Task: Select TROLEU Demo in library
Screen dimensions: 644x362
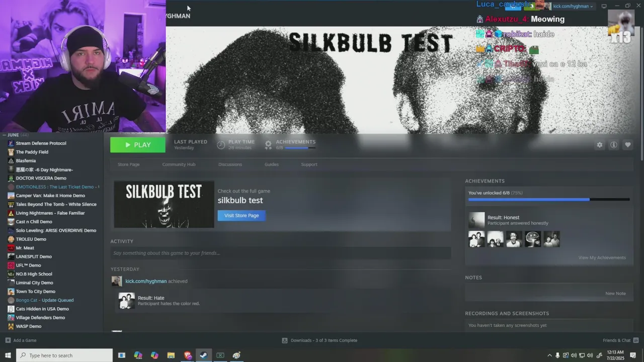Action: pos(31,239)
